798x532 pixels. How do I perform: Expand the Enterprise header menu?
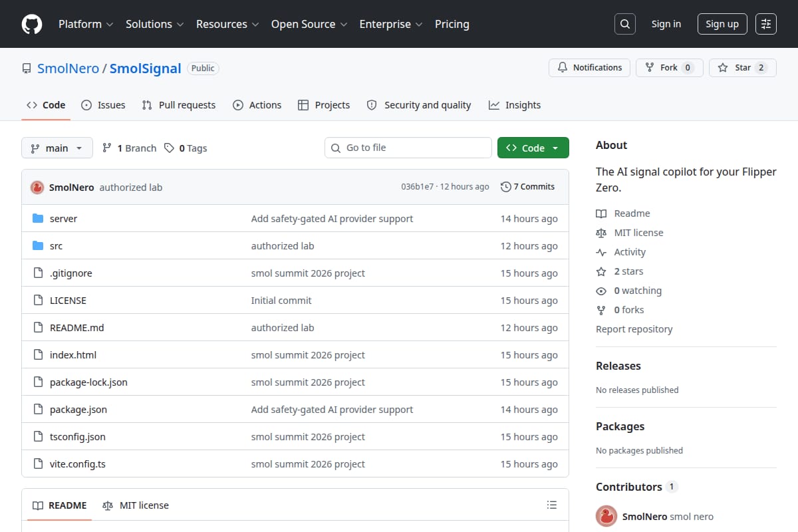click(391, 24)
